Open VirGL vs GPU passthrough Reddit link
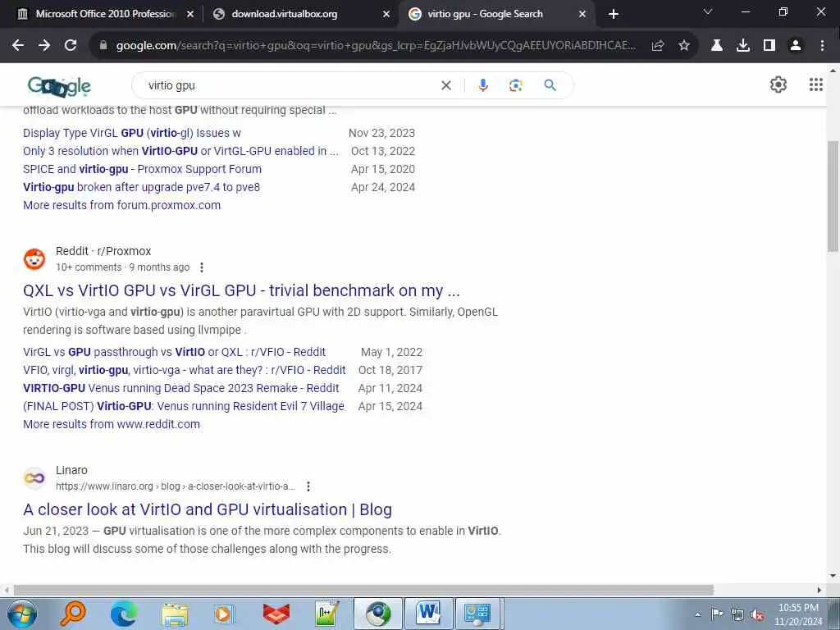 point(174,352)
